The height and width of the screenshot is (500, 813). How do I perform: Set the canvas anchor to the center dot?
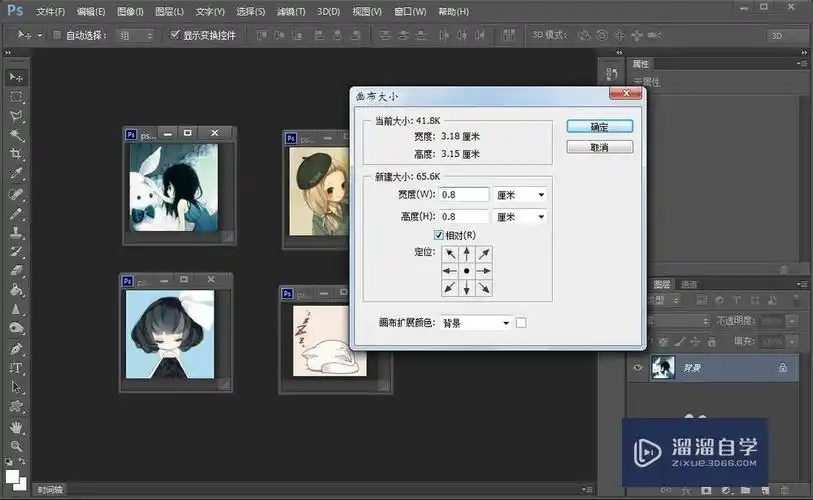467,271
